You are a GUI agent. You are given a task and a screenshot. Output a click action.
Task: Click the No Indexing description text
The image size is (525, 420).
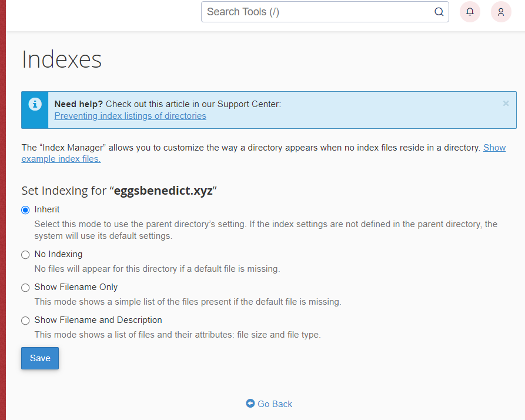[157, 269]
